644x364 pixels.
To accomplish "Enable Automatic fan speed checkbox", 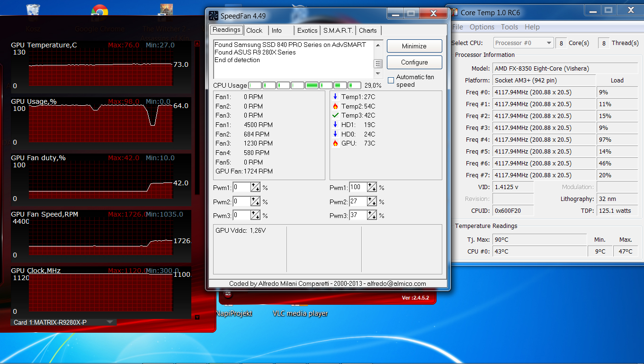I will click(x=391, y=81).
